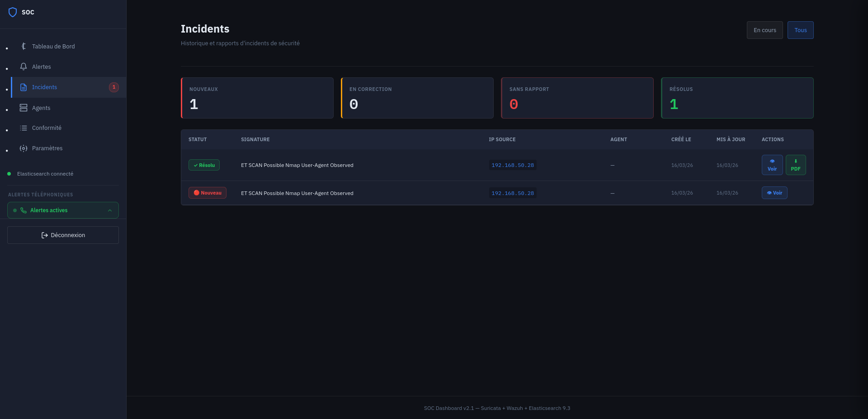Image resolution: width=868 pixels, height=419 pixels.
Task: Click the red NOUVEAUX counter card
Action: pos(257,98)
